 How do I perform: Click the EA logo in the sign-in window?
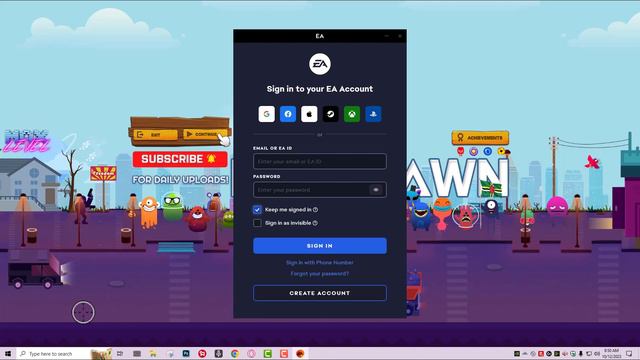[x=320, y=64]
